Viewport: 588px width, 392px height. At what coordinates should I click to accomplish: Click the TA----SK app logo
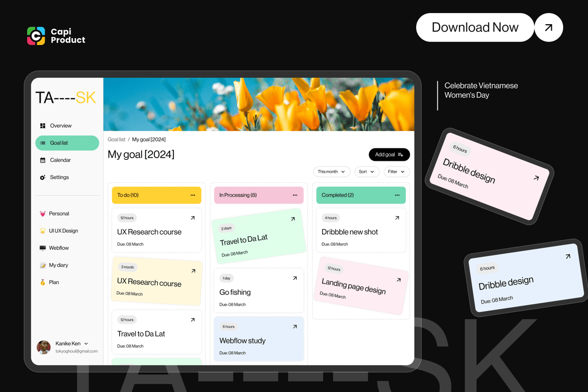(x=66, y=97)
